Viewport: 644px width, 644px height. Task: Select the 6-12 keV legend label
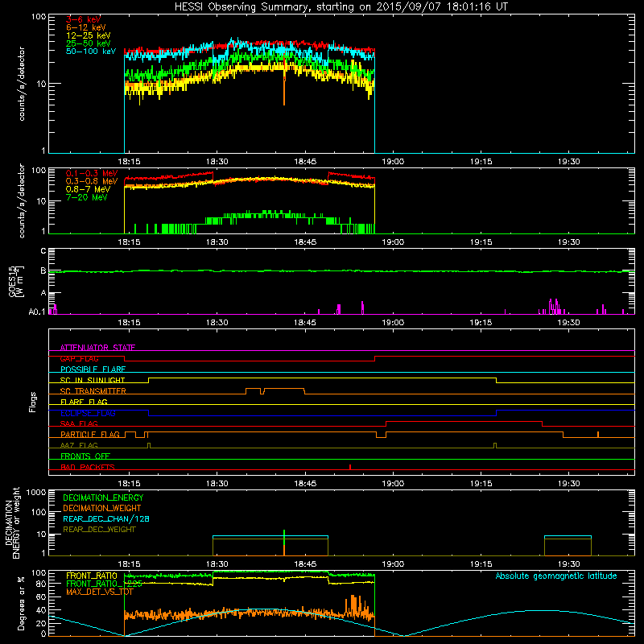(86, 27)
